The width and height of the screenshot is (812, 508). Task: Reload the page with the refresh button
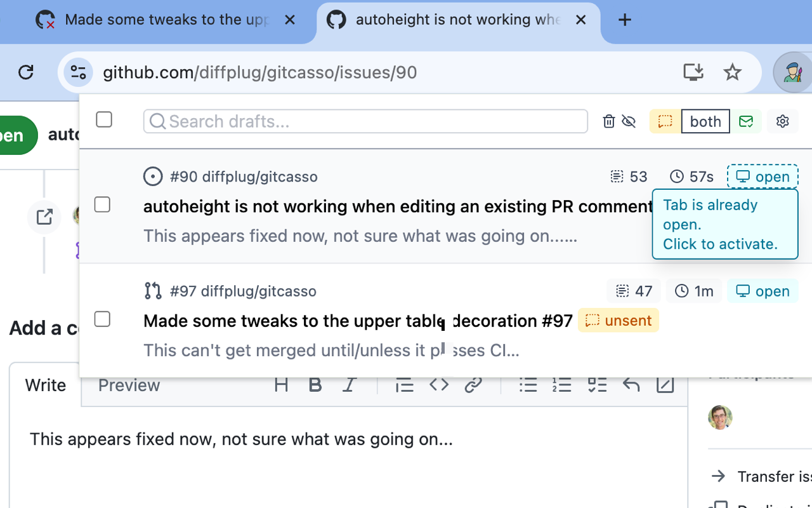pos(26,72)
